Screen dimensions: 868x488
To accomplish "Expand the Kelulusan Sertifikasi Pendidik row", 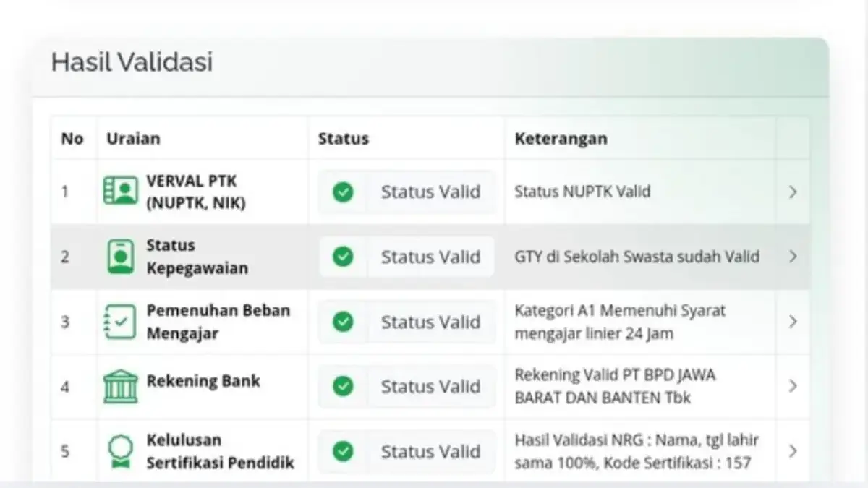I will pyautogui.click(x=793, y=450).
